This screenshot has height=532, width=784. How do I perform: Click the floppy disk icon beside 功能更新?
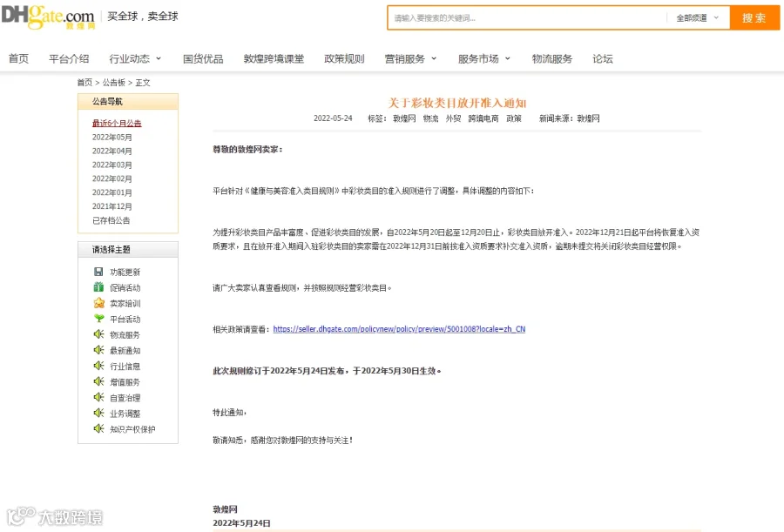(x=98, y=272)
